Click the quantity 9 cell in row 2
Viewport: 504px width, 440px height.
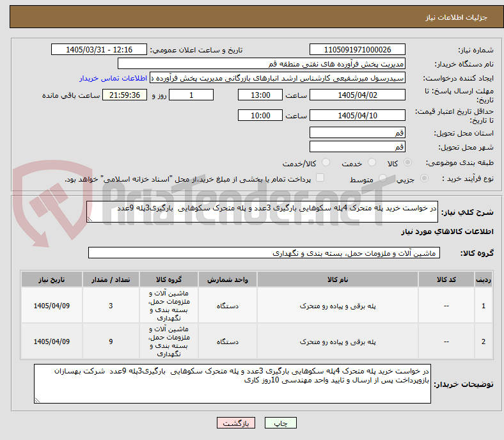coord(111,342)
